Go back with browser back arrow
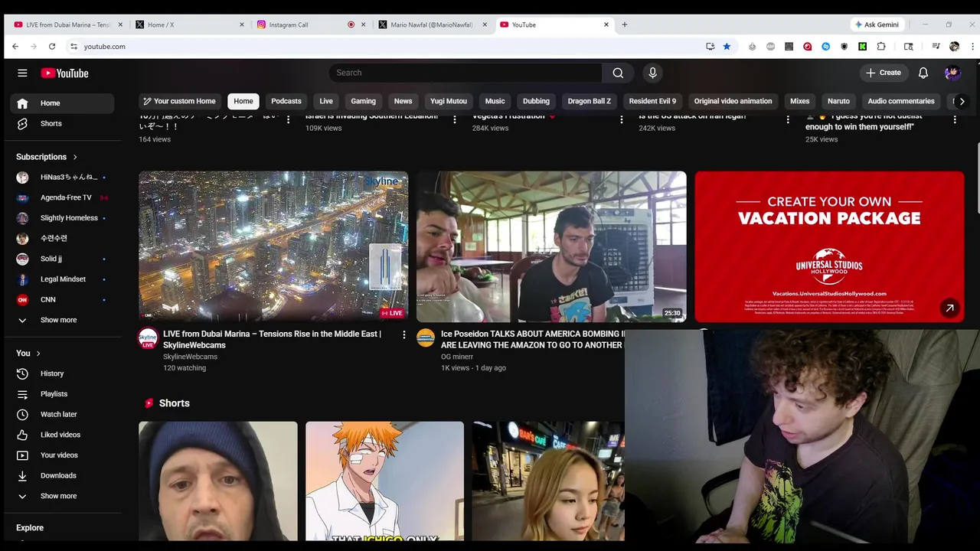 pos(15,47)
